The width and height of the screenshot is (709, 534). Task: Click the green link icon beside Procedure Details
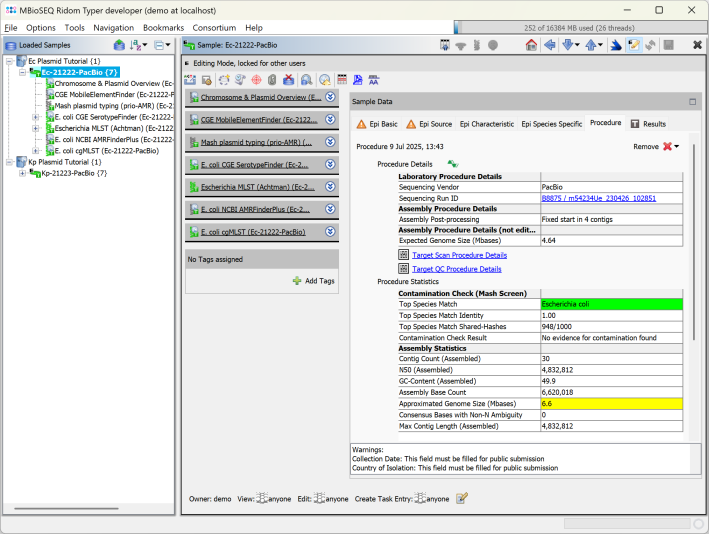point(452,163)
